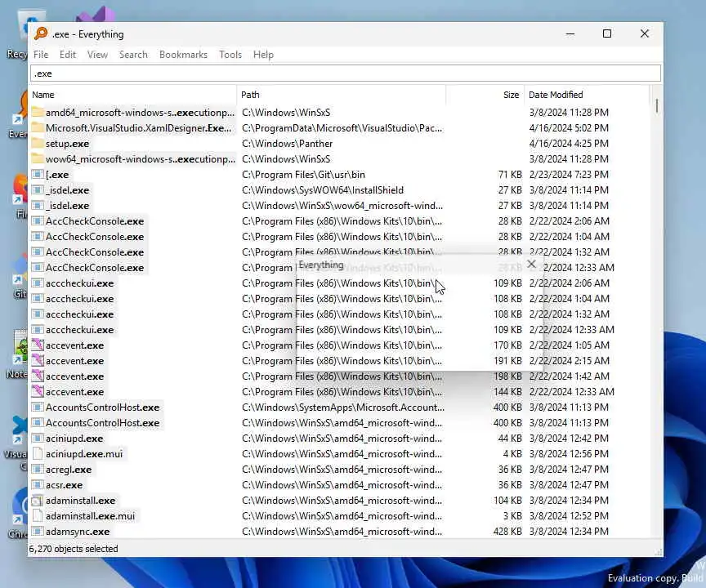
Task: Click path C:\Windows\Panther
Action: point(288,144)
